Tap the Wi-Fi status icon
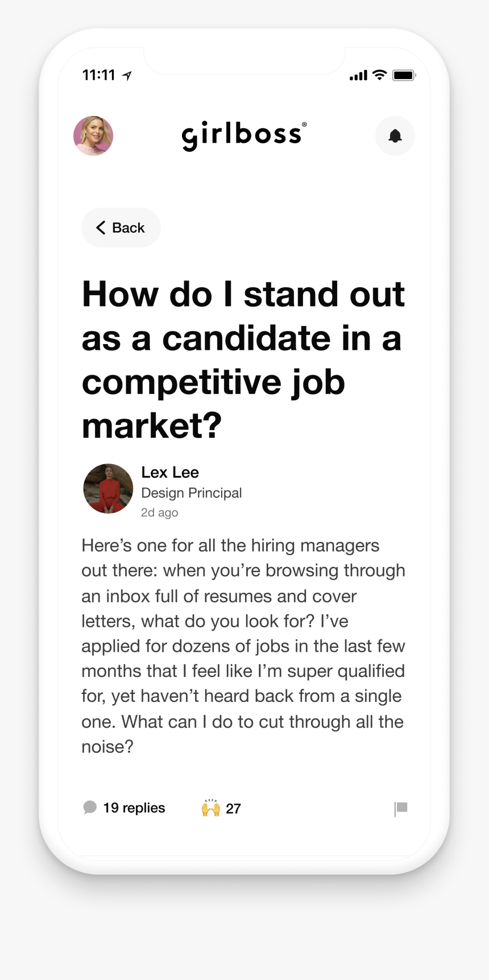The width and height of the screenshot is (489, 980). pos(379,75)
